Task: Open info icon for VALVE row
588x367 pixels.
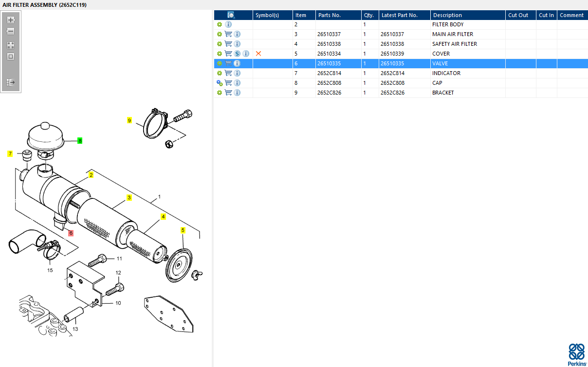Action: pos(237,63)
